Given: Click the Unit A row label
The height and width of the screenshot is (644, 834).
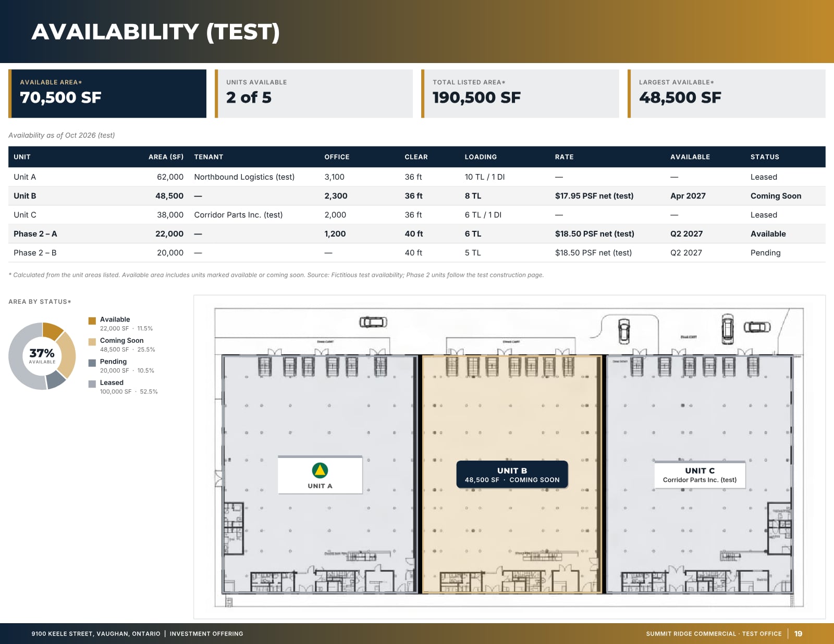Looking at the screenshot, I should (24, 177).
